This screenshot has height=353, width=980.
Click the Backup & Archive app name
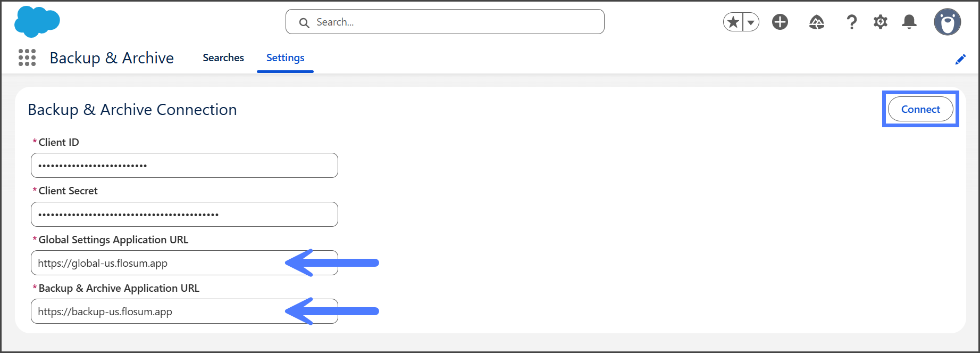click(112, 58)
